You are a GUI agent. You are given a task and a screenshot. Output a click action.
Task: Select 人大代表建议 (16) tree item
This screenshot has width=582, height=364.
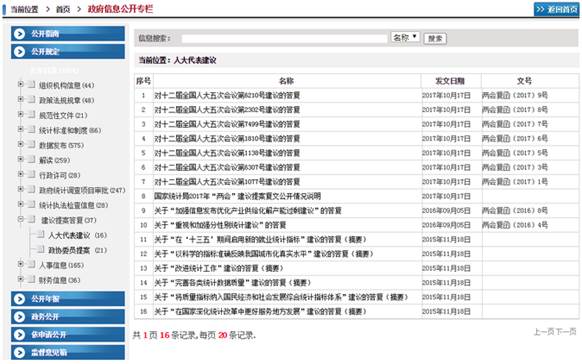pyautogui.click(x=77, y=235)
